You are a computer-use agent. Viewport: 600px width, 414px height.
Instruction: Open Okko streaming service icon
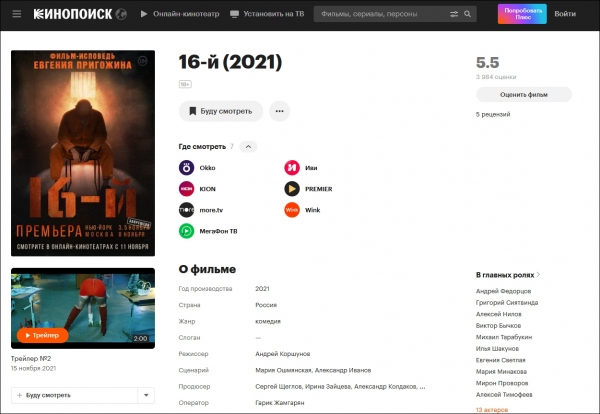186,168
